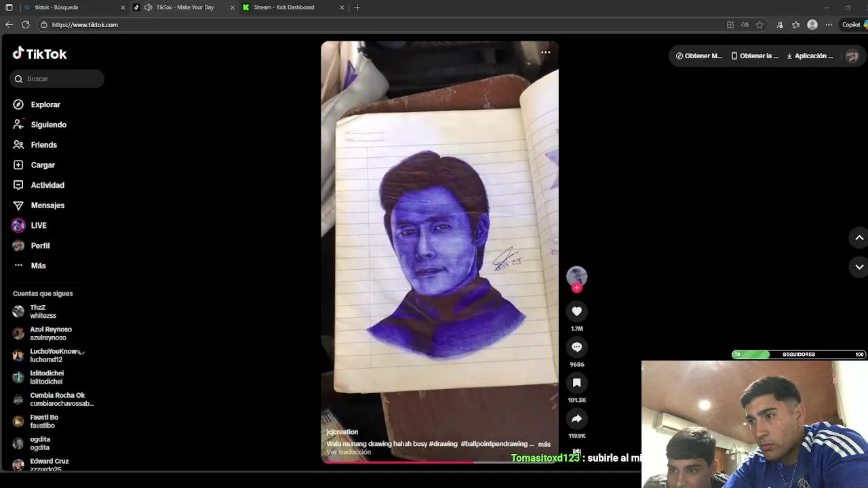Open video creator avatar
This screenshot has width=868, height=488.
click(576, 276)
